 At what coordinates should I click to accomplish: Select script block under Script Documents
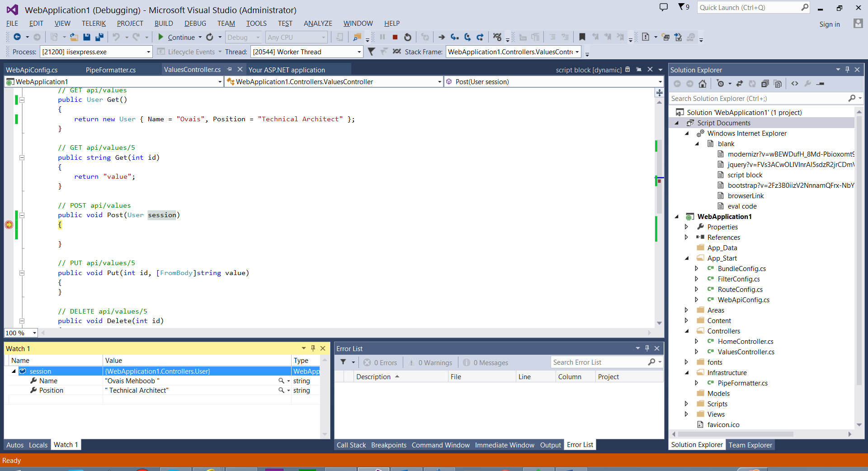pyautogui.click(x=745, y=175)
